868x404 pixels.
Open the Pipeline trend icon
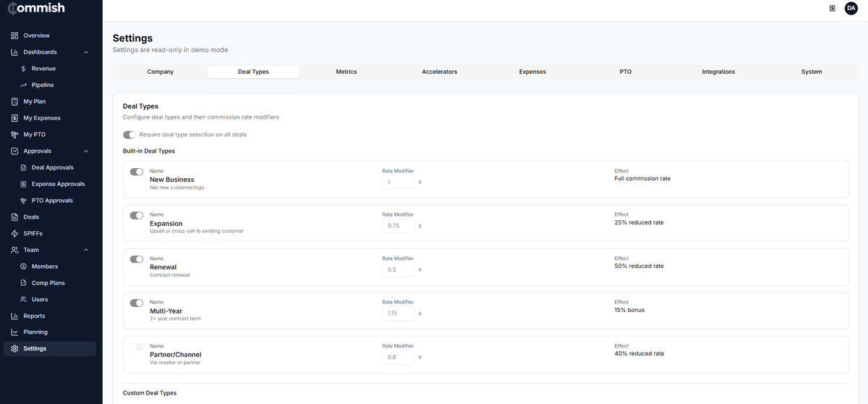[x=24, y=85]
